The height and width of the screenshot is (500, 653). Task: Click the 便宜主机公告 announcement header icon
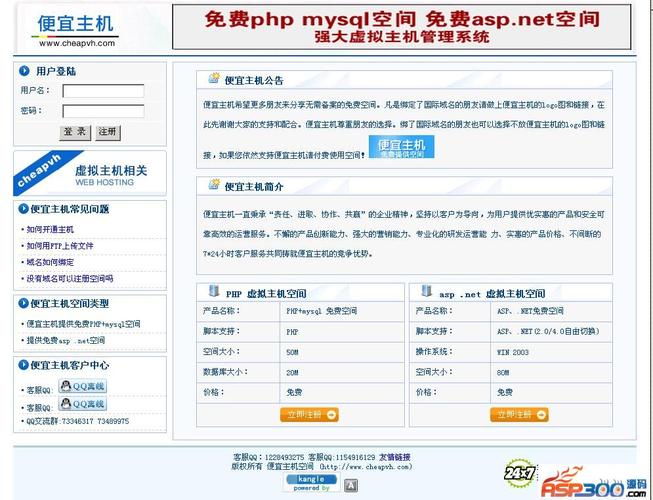click(x=213, y=79)
